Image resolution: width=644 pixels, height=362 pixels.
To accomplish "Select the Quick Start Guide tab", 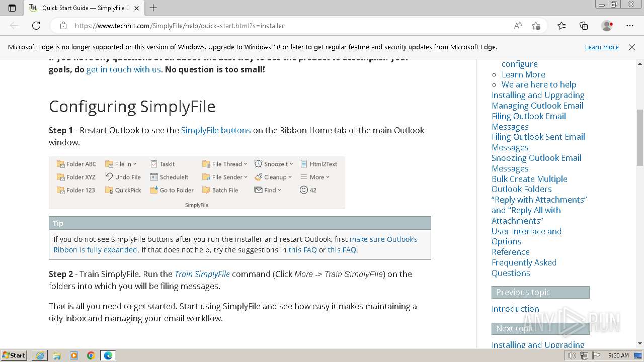I will [x=84, y=8].
